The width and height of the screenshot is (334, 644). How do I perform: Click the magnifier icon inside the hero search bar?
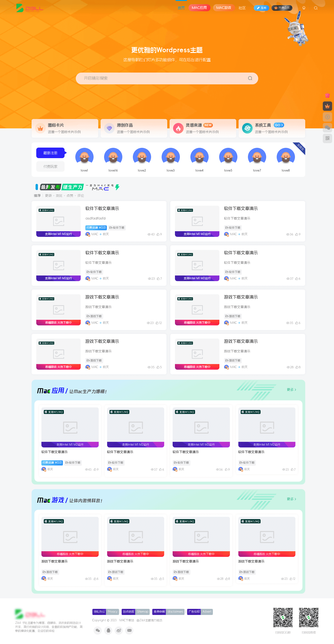click(x=250, y=78)
